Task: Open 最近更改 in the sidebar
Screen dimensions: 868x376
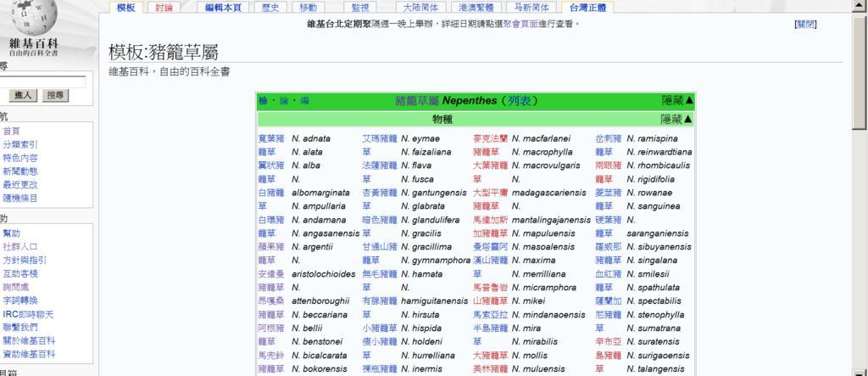Action: 20,185
